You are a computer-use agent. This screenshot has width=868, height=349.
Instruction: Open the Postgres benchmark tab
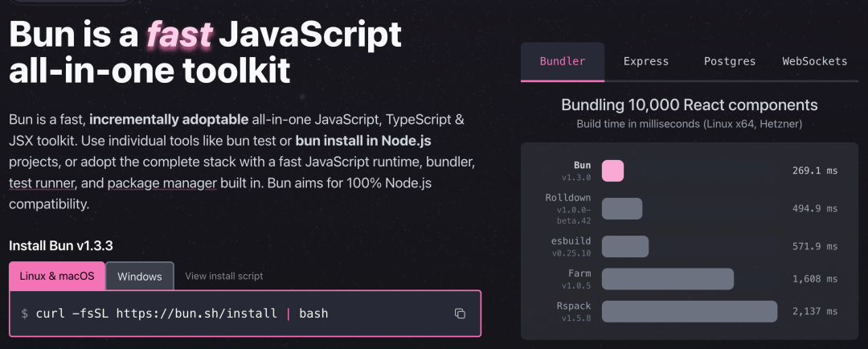[731, 61]
